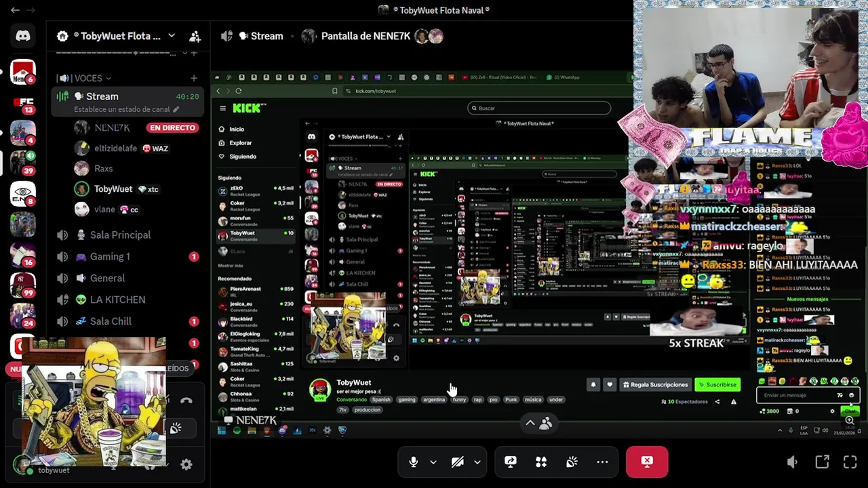Join the General voice channel
868x488 pixels.
click(x=128, y=278)
